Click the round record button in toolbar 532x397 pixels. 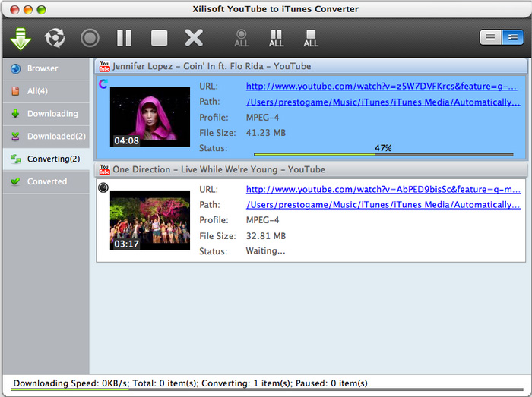(90, 37)
